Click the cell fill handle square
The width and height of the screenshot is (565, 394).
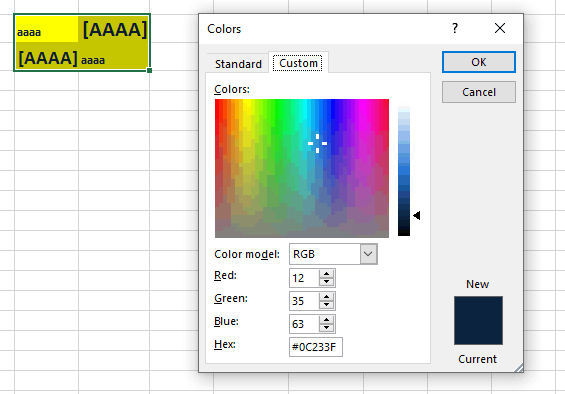(149, 70)
